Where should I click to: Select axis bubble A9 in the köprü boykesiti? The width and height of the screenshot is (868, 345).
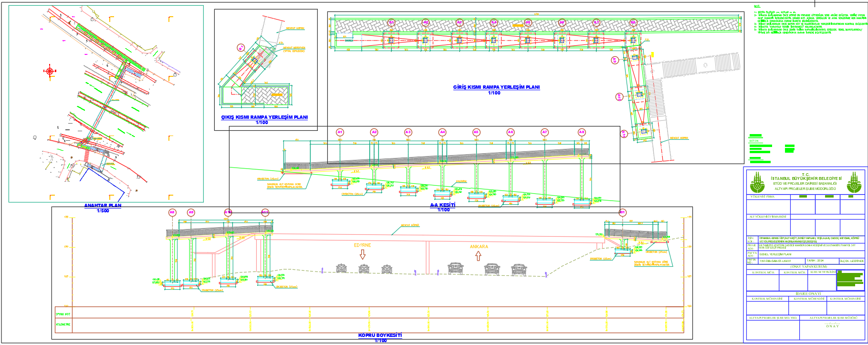click(191, 212)
